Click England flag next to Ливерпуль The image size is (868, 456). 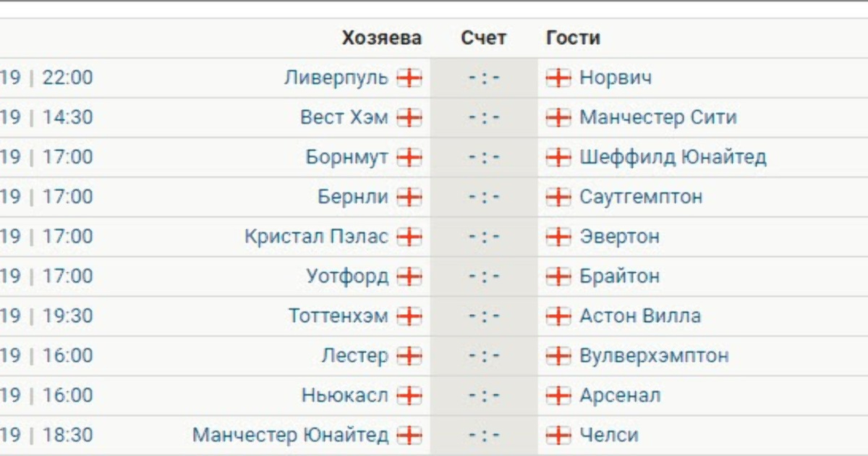pos(409,78)
